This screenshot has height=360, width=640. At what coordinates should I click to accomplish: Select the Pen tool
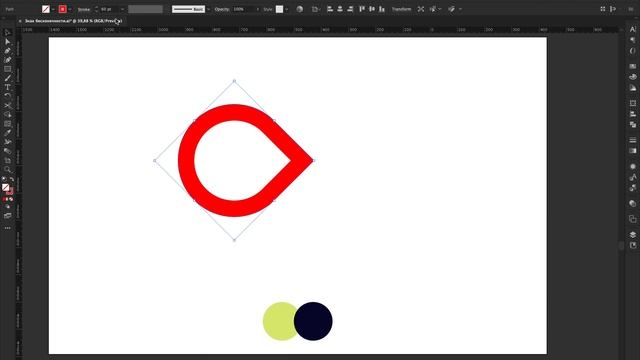[x=7, y=51]
